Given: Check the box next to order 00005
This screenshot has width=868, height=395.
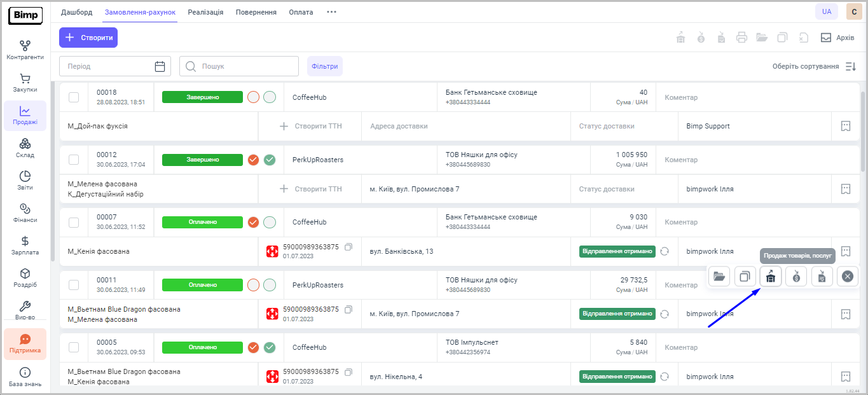Looking at the screenshot, I should (x=74, y=347).
